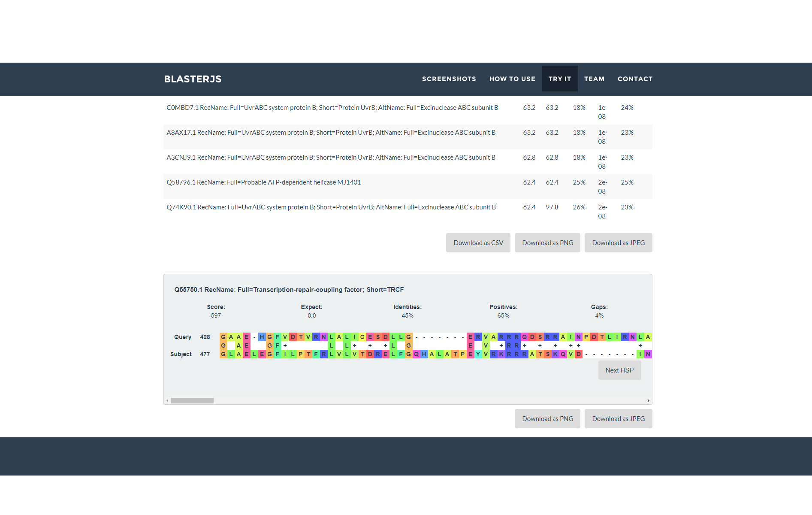Select the Q58796.1 ATP-dependent helicase row
Viewport: 812px width, 515px height.
(263, 182)
